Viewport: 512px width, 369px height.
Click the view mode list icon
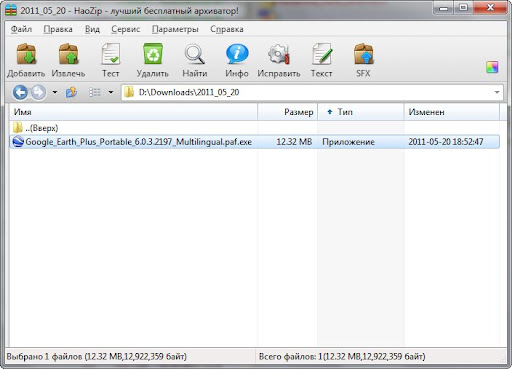95,92
